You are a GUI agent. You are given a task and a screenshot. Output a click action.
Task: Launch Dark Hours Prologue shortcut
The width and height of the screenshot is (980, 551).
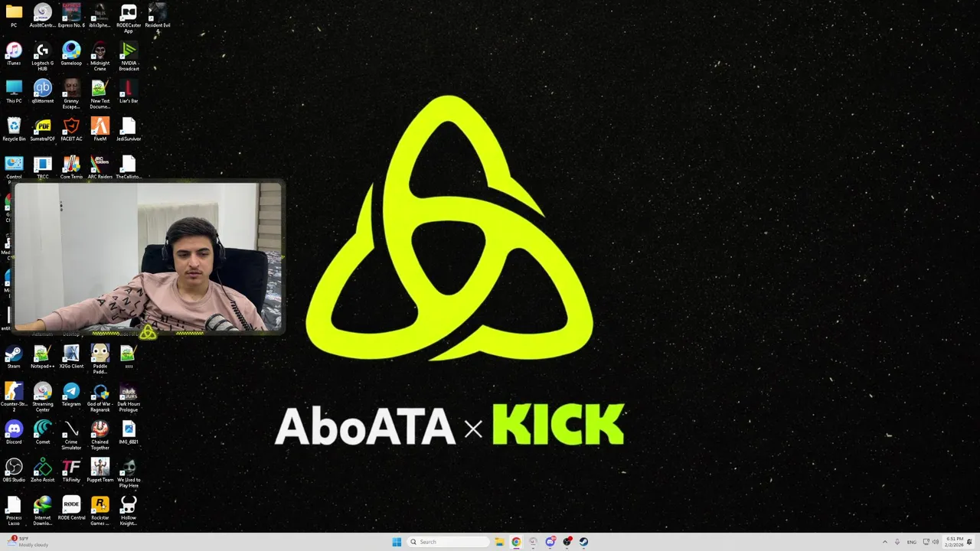129,397
